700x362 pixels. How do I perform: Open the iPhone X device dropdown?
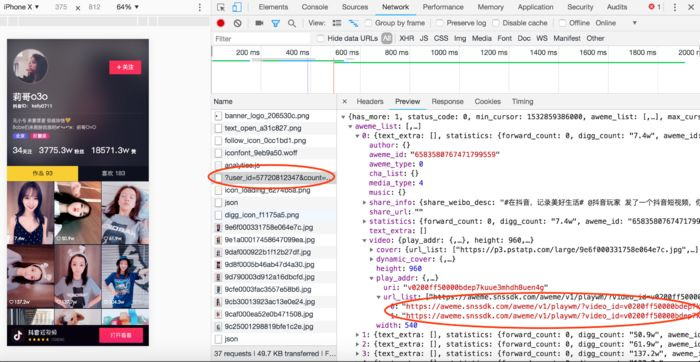21,7
